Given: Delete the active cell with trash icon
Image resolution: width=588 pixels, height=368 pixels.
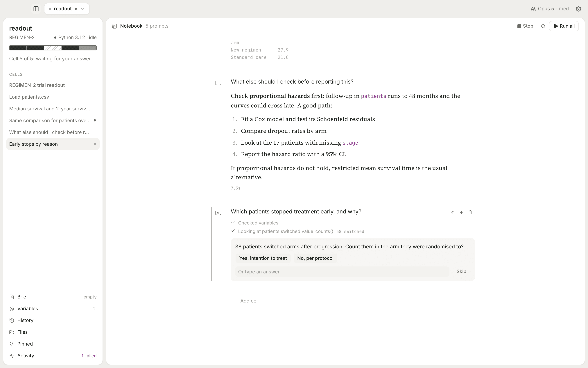Looking at the screenshot, I should [x=470, y=212].
